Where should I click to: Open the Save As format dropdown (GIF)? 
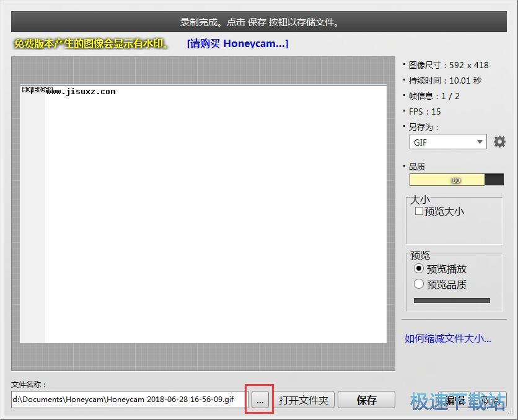click(x=448, y=142)
